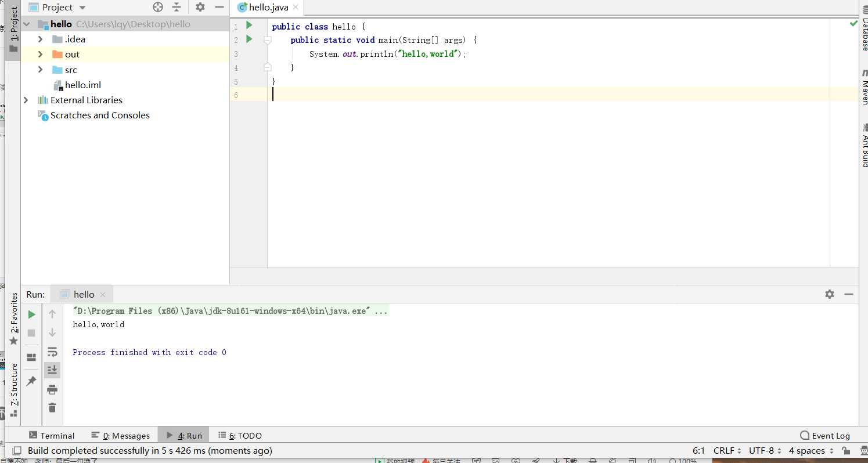
Task: Open Project panel settings gear
Action: coord(200,7)
